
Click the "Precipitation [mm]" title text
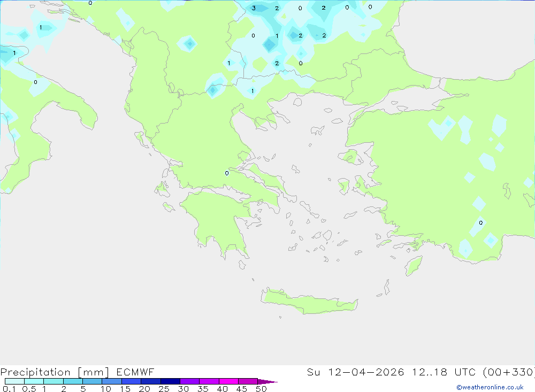coord(55,372)
